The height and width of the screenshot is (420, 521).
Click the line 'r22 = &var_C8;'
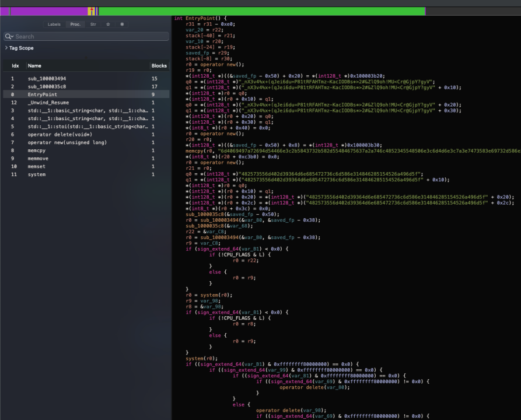point(206,232)
